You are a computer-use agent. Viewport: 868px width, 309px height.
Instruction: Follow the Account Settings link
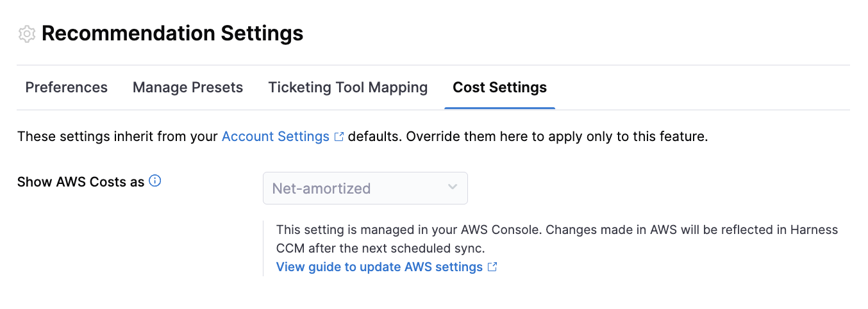pyautogui.click(x=275, y=137)
